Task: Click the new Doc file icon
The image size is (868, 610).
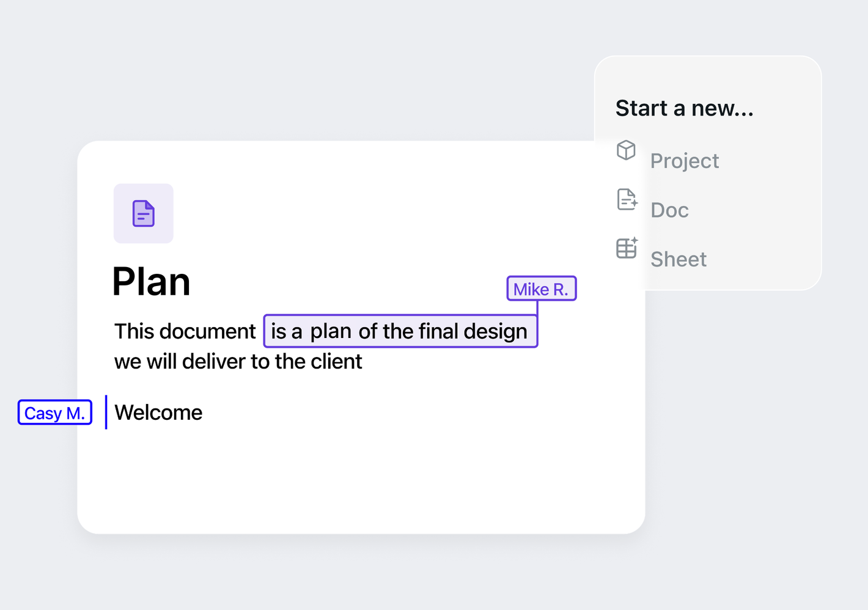Action: click(x=627, y=199)
